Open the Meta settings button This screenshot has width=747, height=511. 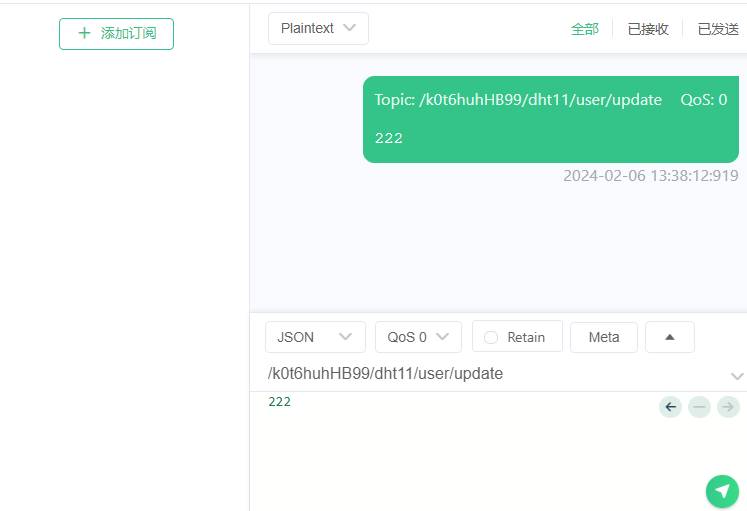604,337
